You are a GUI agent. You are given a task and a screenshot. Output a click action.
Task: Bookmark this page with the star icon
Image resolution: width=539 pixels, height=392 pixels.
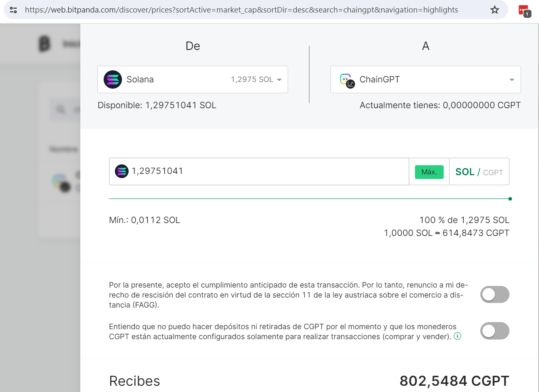tap(494, 10)
